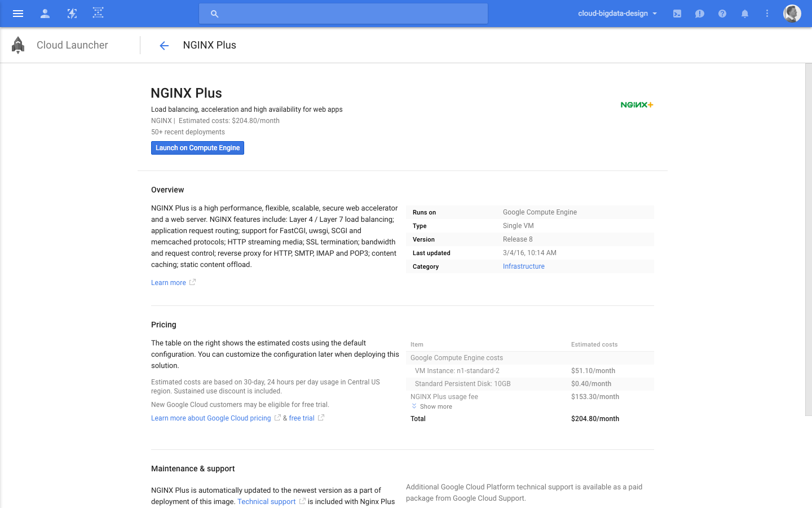
Task: Open the Learn more link in Overview
Action: [169, 283]
